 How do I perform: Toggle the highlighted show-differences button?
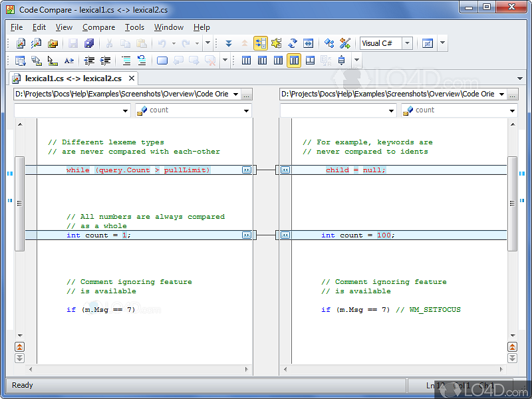260,43
